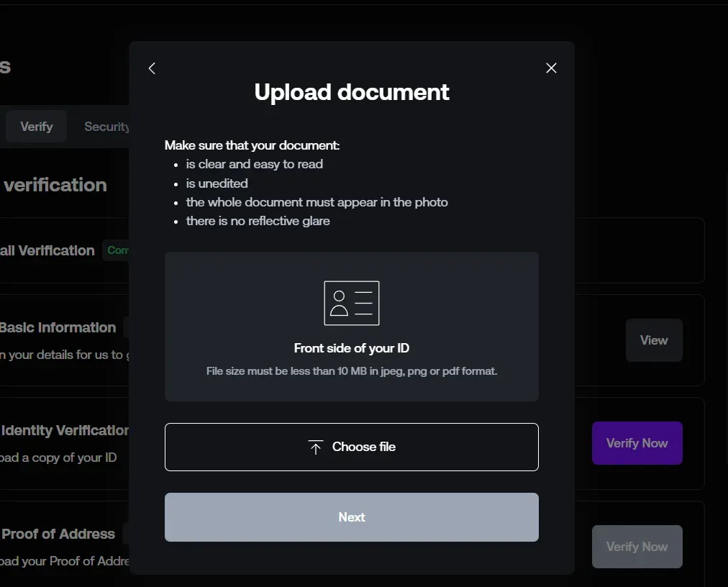Image resolution: width=728 pixels, height=587 pixels.
Task: Select the Verify tab
Action: coord(36,126)
